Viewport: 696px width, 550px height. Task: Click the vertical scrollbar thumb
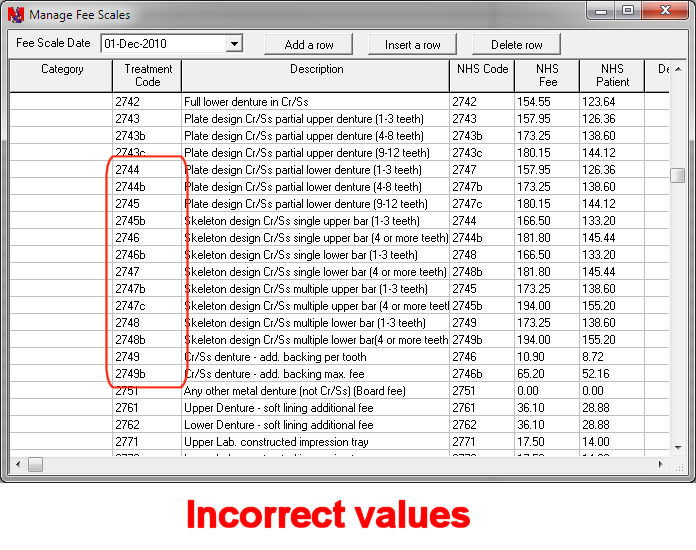coord(677,175)
